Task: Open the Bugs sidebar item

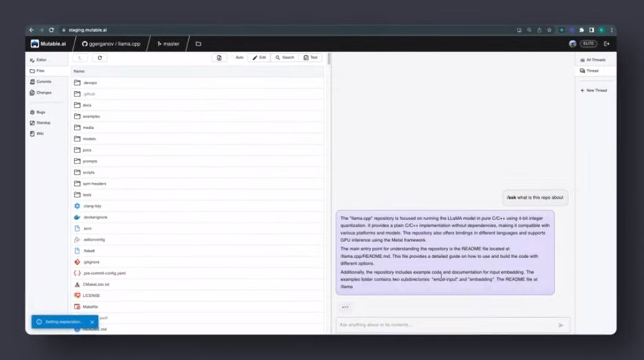Action: click(x=38, y=112)
